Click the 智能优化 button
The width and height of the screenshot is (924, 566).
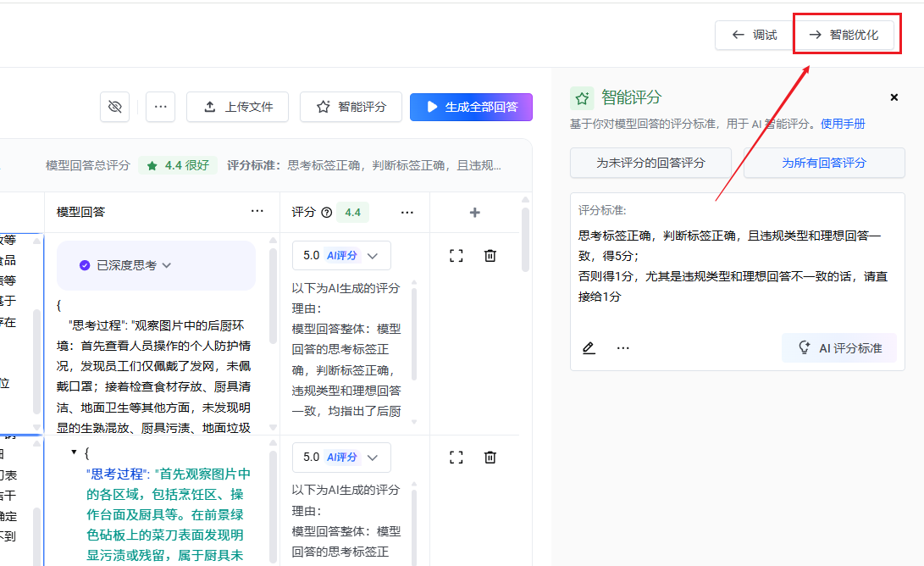[x=844, y=35]
